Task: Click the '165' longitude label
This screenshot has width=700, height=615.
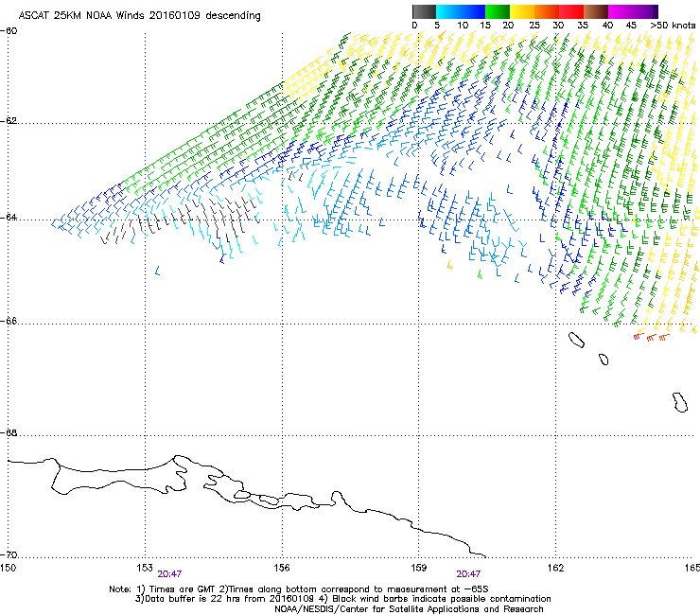Action: pos(692,568)
